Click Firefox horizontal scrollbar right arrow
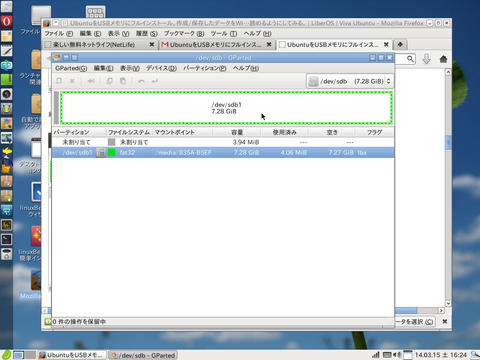This screenshot has height=360, width=480. click(x=441, y=310)
